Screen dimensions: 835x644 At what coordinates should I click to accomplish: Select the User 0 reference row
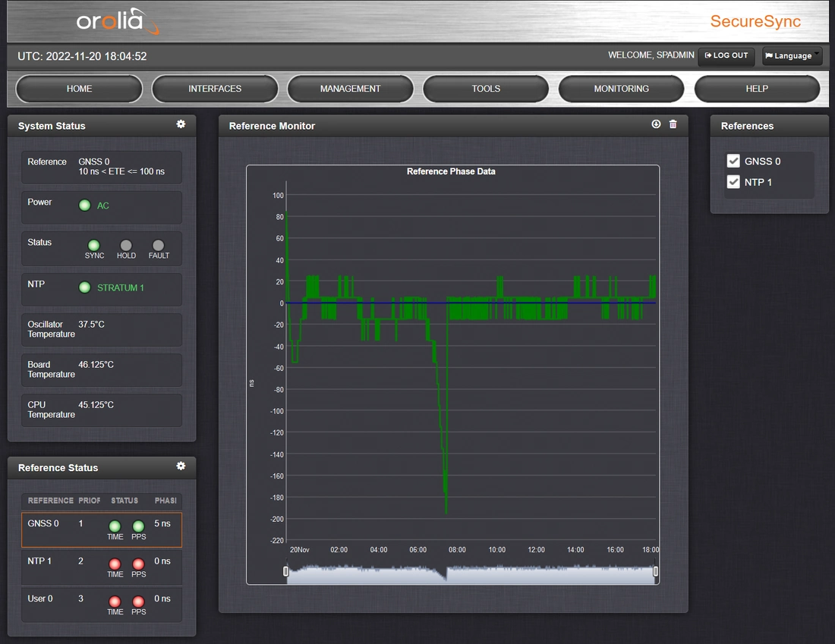tap(102, 605)
